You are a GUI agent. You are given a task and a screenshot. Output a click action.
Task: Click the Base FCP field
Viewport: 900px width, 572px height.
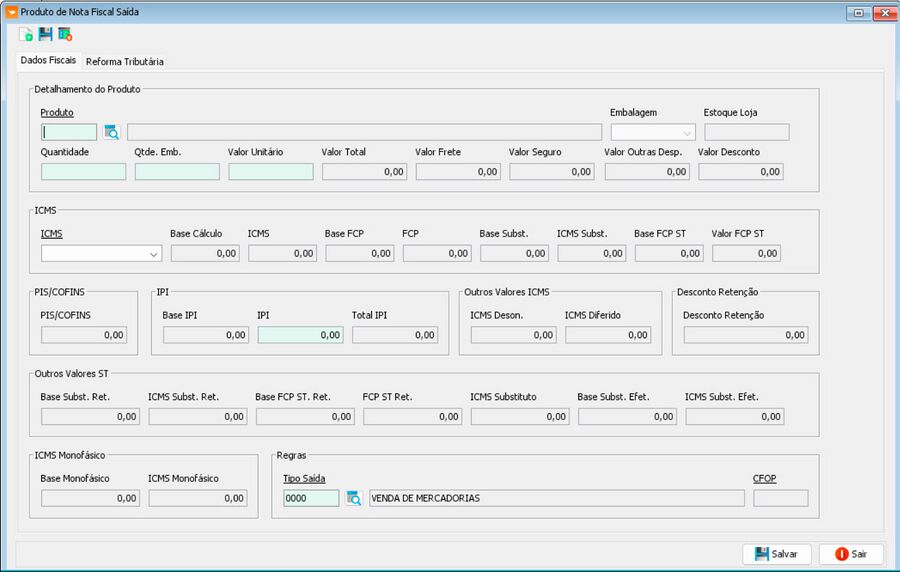pos(360,254)
